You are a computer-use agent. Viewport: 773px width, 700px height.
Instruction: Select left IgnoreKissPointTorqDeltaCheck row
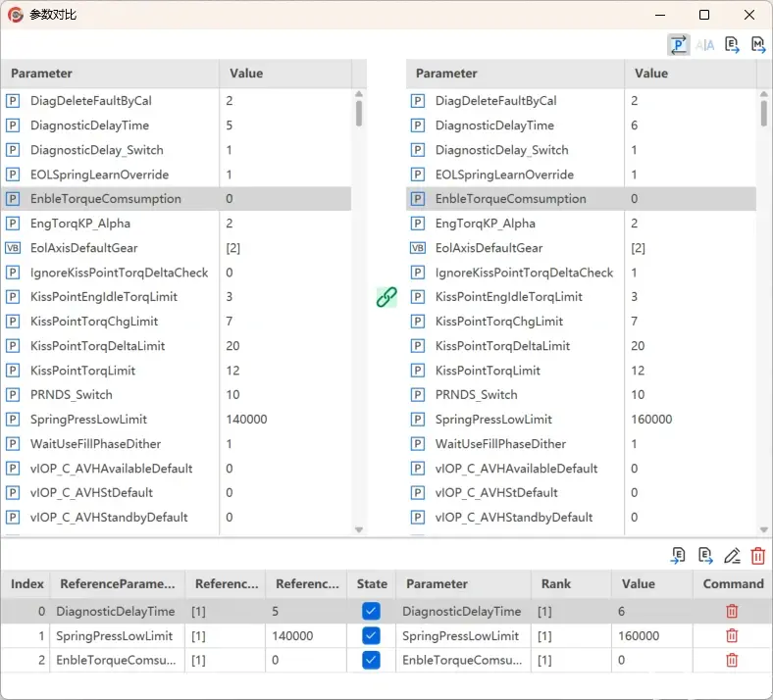(177, 273)
